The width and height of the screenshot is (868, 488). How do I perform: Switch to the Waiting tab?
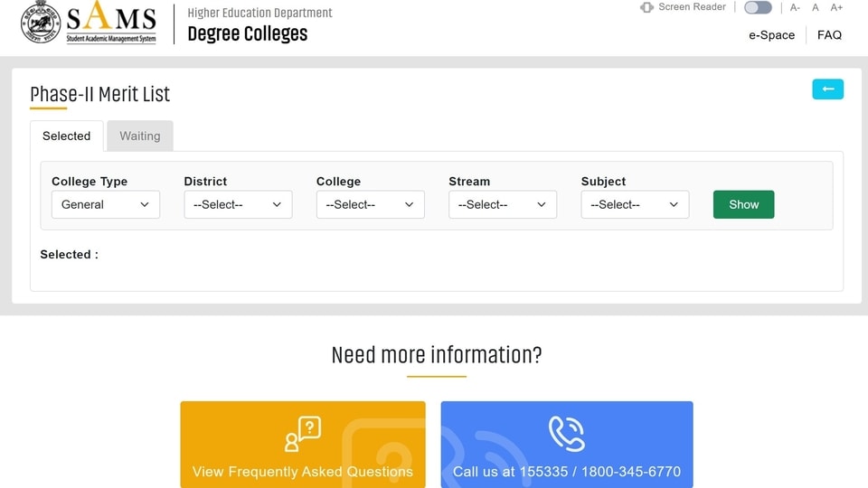[140, 136]
